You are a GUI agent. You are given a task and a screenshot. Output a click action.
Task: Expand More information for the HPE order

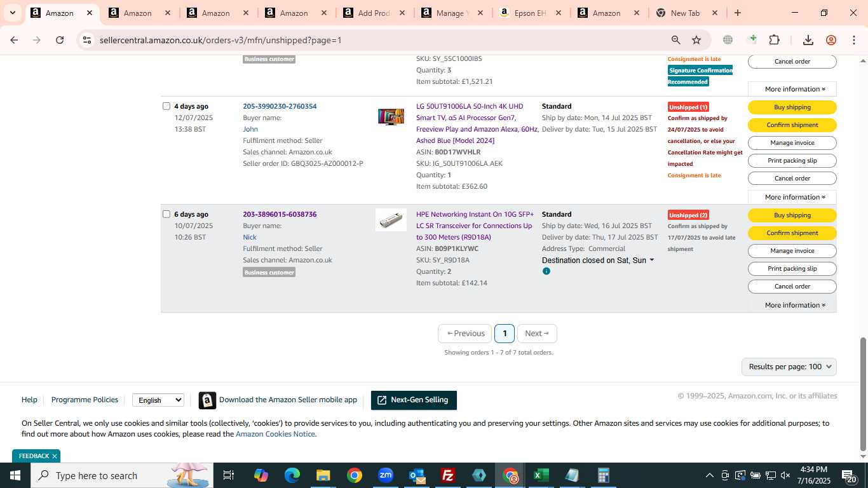(x=792, y=305)
